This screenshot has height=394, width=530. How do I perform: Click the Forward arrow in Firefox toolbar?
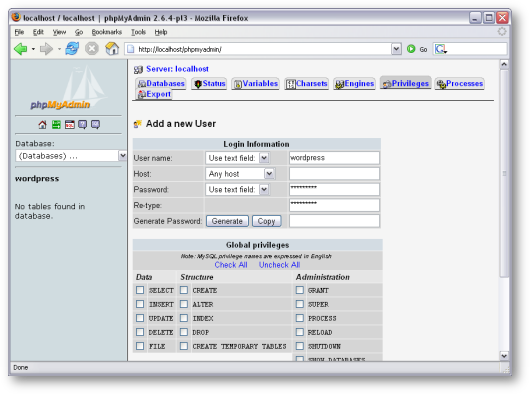46,49
